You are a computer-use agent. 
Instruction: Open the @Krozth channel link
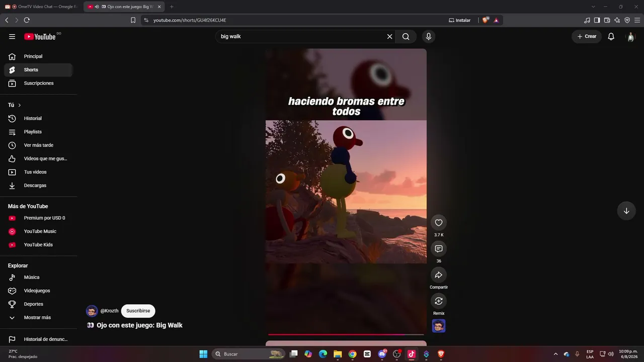pos(109,311)
